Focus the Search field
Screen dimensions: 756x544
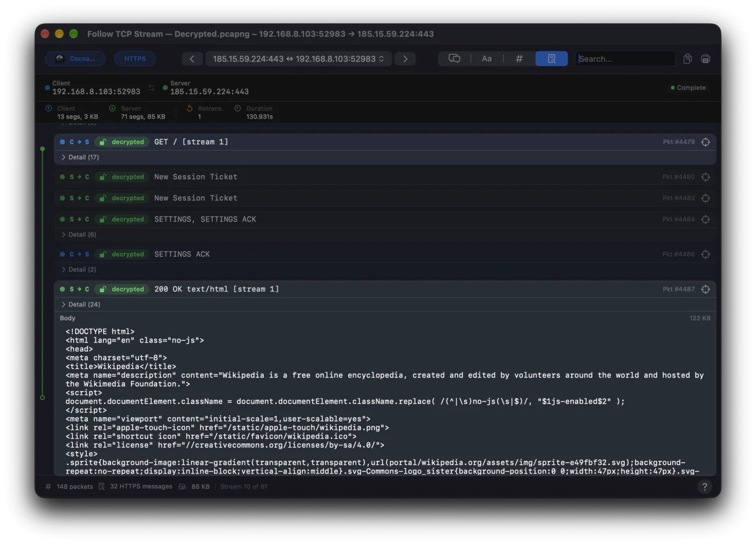(x=625, y=59)
